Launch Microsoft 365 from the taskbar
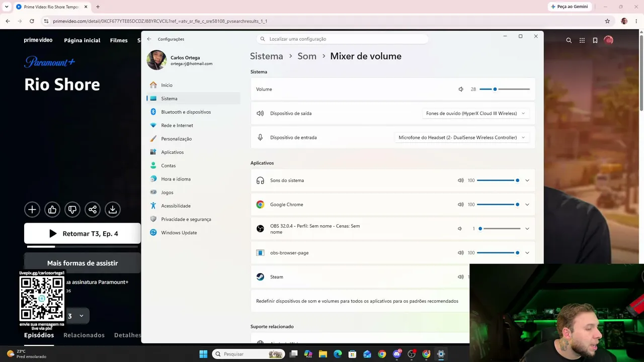The height and width of the screenshot is (362, 644). tap(308, 354)
